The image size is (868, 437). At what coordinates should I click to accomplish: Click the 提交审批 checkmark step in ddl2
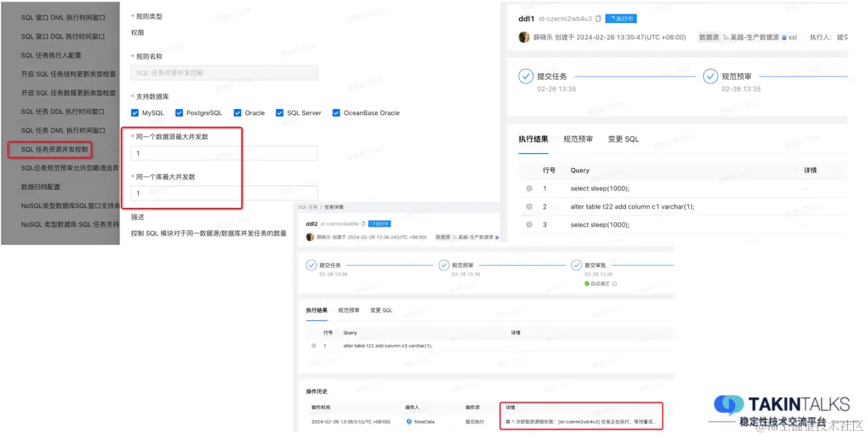576,265
